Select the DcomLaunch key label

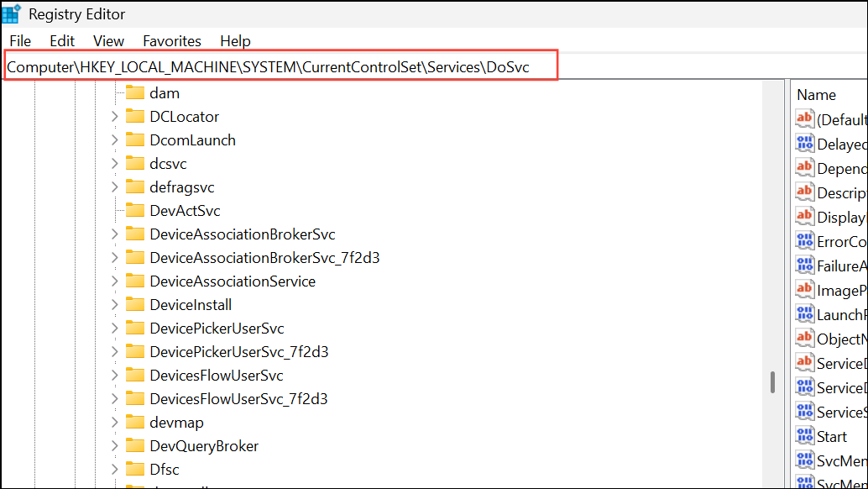pyautogui.click(x=192, y=140)
